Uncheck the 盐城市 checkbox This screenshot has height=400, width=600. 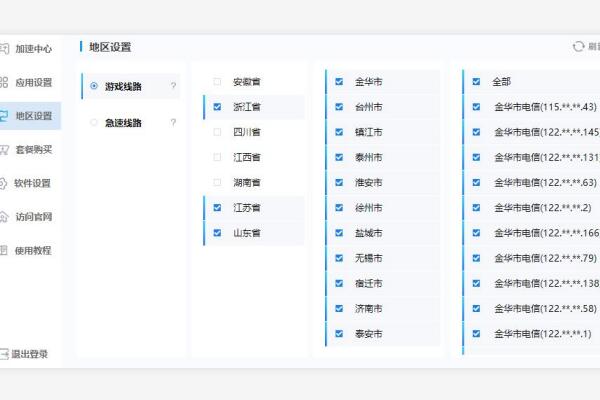tap(339, 233)
